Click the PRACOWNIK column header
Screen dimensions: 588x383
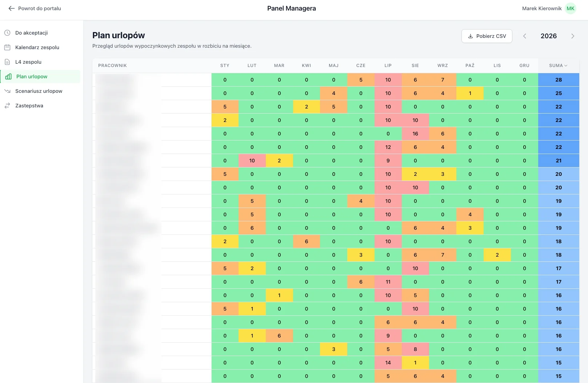coord(112,66)
